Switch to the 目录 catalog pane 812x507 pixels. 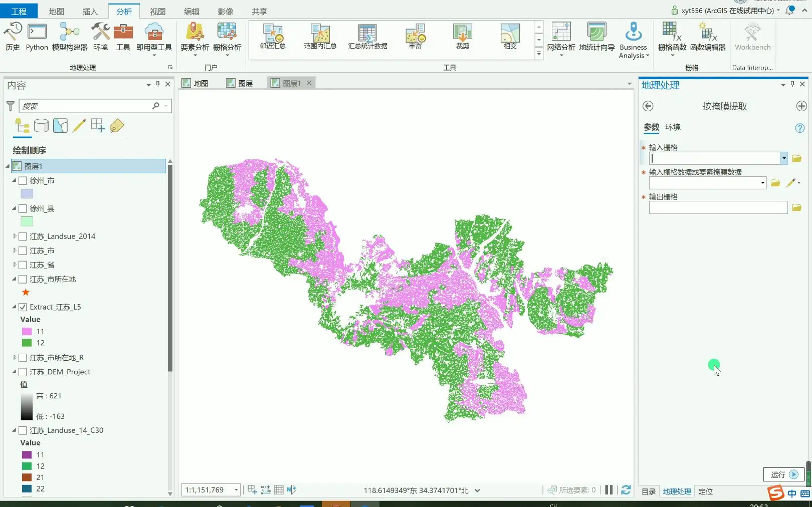pos(649,491)
